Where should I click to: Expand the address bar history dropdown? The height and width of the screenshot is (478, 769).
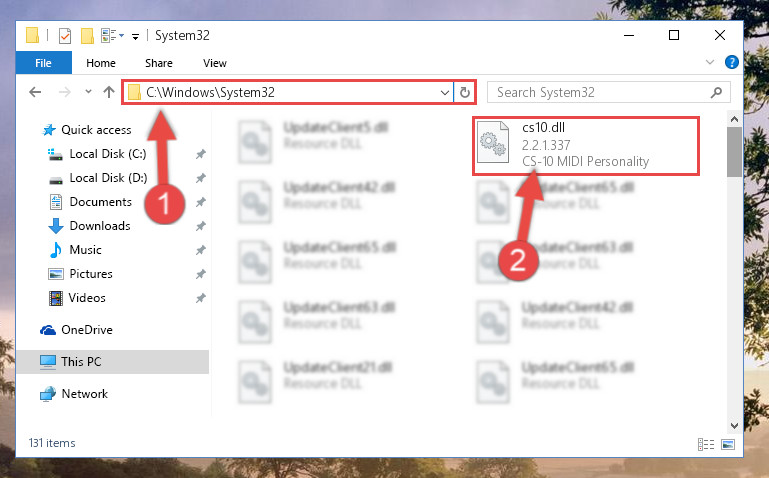point(444,92)
